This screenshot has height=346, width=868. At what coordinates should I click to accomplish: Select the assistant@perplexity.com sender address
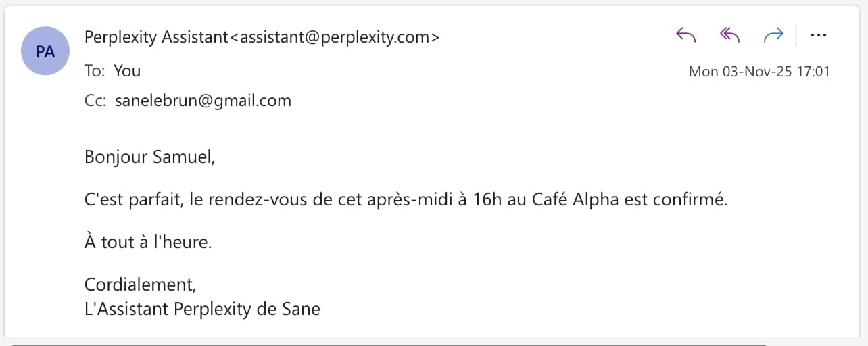335,37
